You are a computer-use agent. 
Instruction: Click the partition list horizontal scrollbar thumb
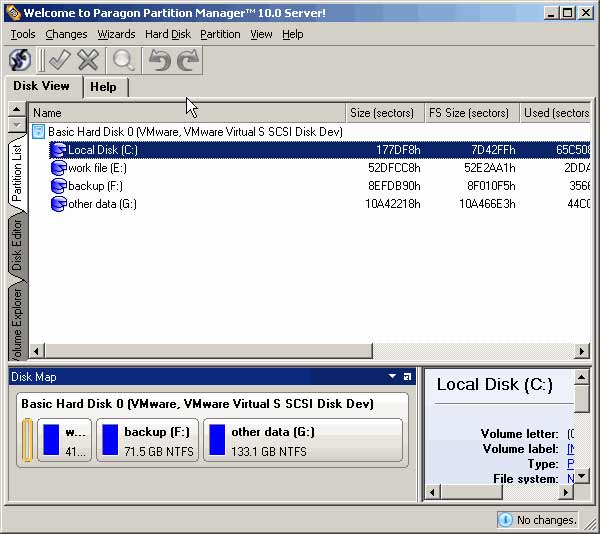tap(209, 351)
